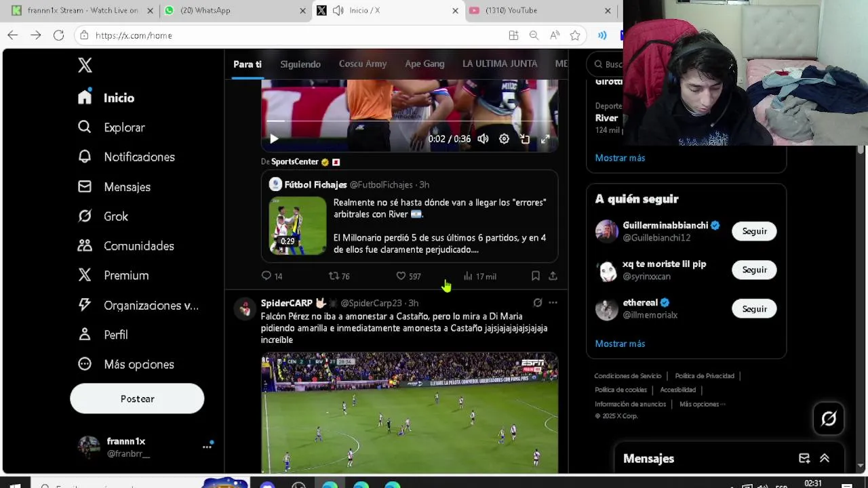
Task: Play the SportsCenter video
Action: point(274,139)
